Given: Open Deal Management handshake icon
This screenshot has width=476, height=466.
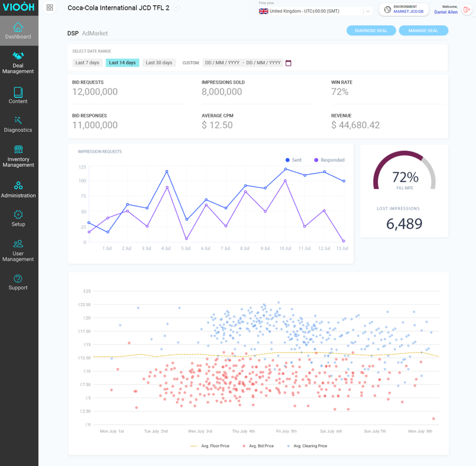Looking at the screenshot, I should pos(18,56).
